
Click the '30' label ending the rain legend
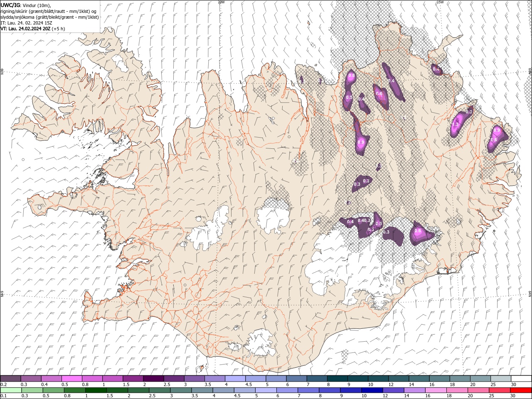pyautogui.click(x=513, y=396)
